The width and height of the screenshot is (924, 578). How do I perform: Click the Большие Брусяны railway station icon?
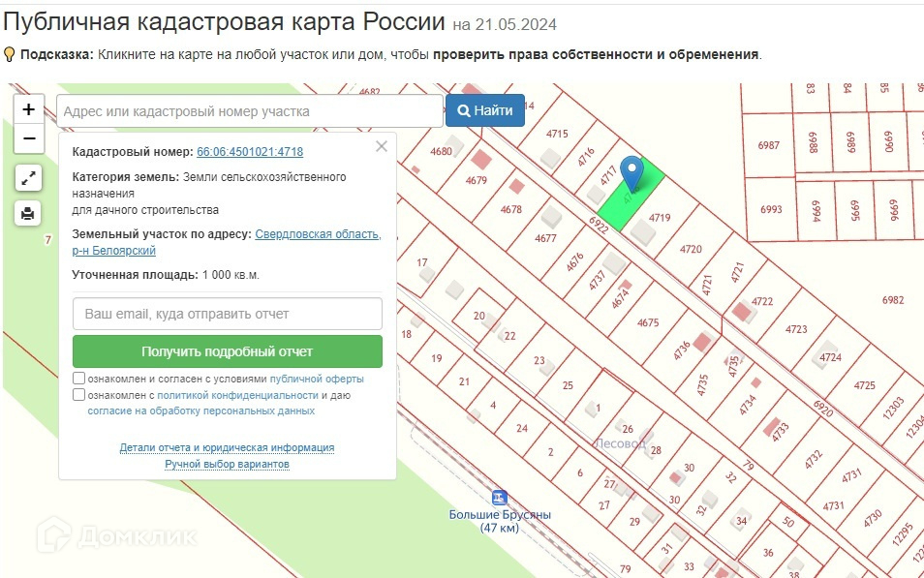point(500,498)
